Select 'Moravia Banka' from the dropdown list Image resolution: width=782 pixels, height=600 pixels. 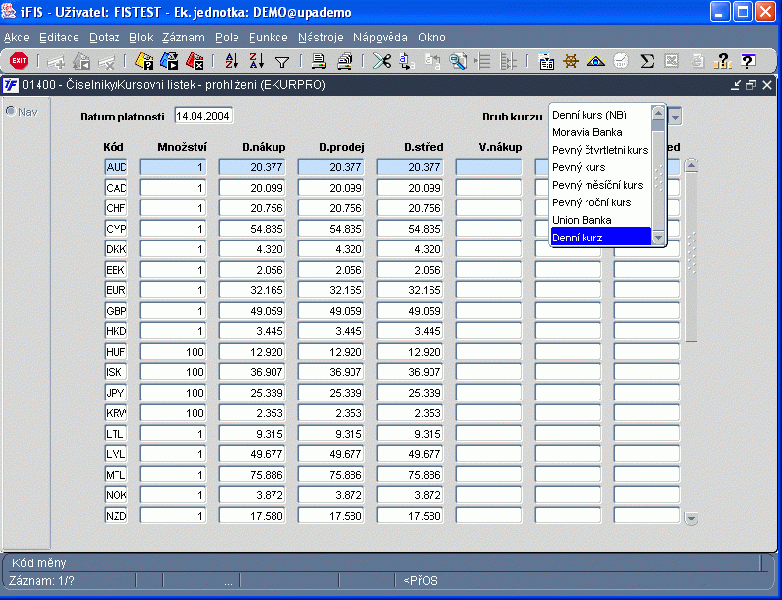[587, 132]
